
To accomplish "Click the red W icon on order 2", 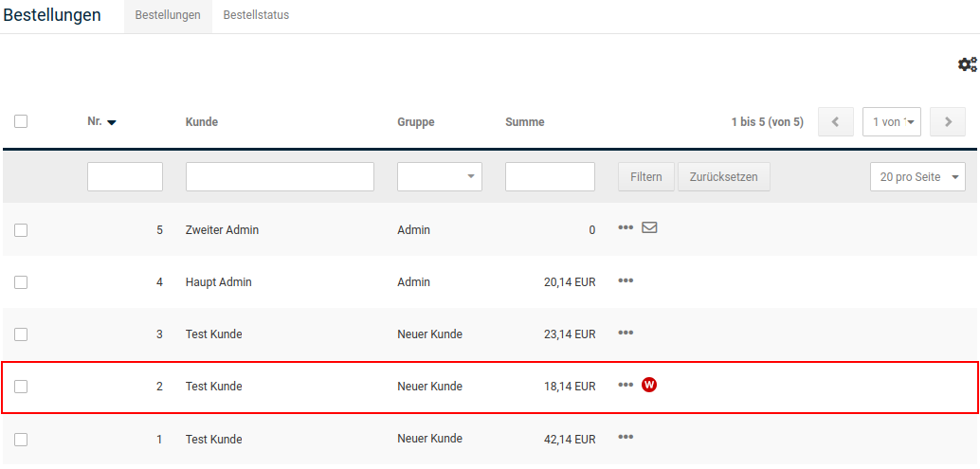I will click(x=649, y=385).
